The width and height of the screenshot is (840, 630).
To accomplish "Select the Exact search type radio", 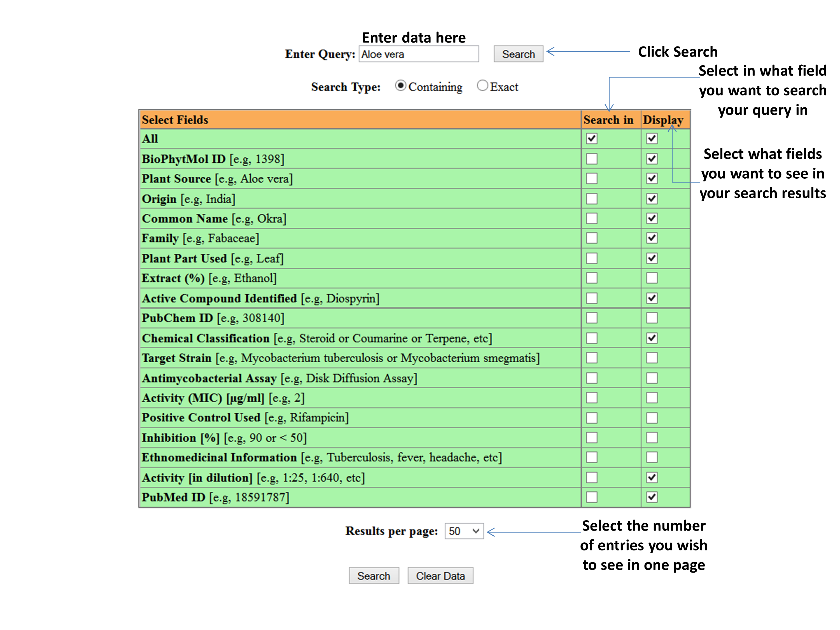I will (x=482, y=86).
